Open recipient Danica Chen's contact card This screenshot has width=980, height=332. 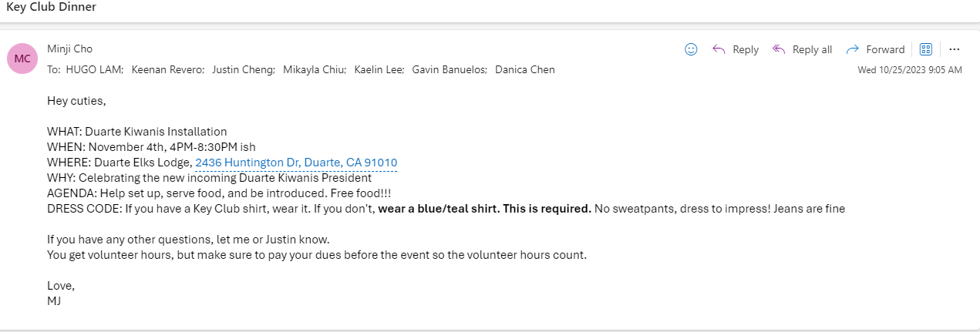tap(524, 69)
